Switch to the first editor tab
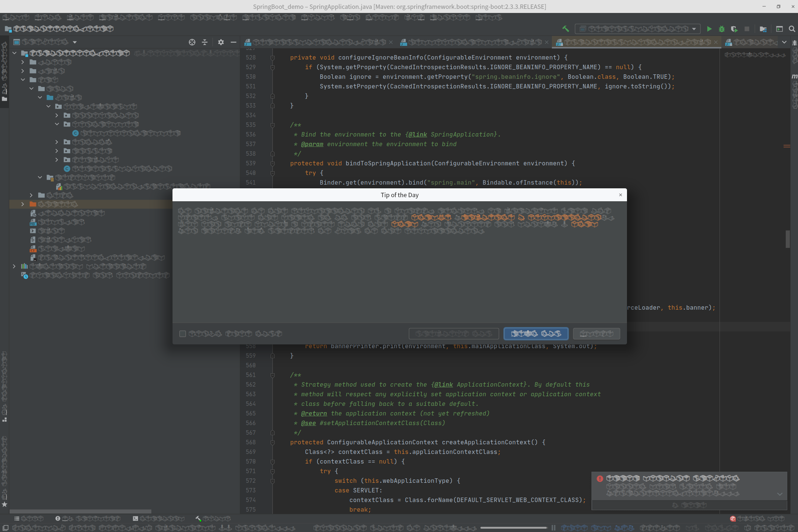 pos(318,42)
